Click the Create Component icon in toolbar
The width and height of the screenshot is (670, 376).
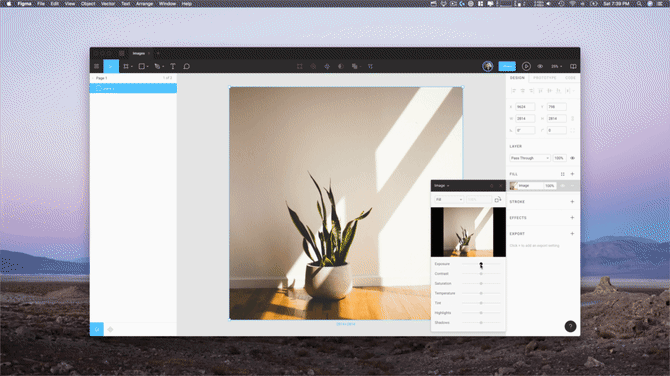327,66
